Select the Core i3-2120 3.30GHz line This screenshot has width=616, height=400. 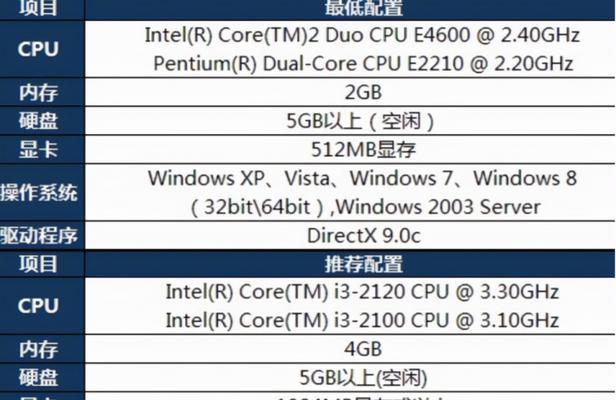362,292
